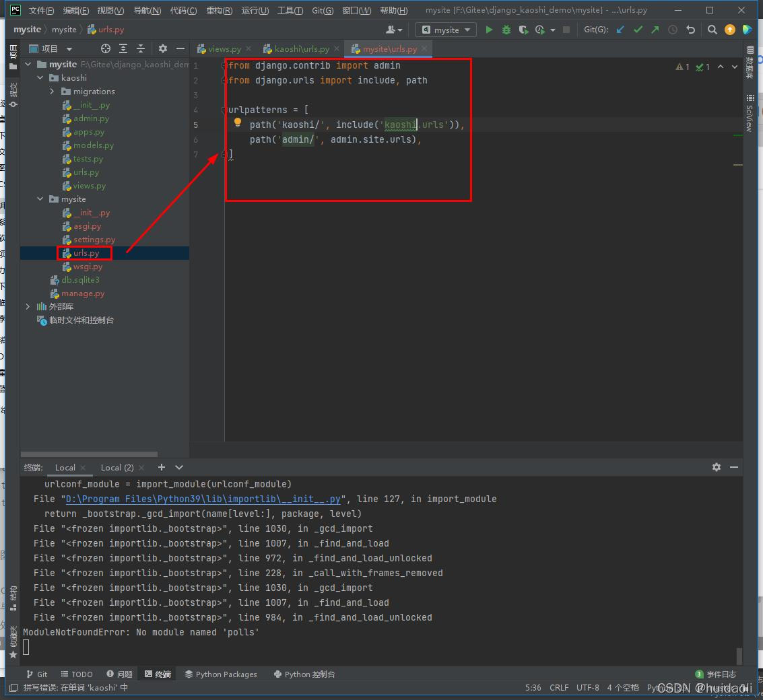Update project from Git (blue arrow)
The image size is (763, 700).
point(620,30)
